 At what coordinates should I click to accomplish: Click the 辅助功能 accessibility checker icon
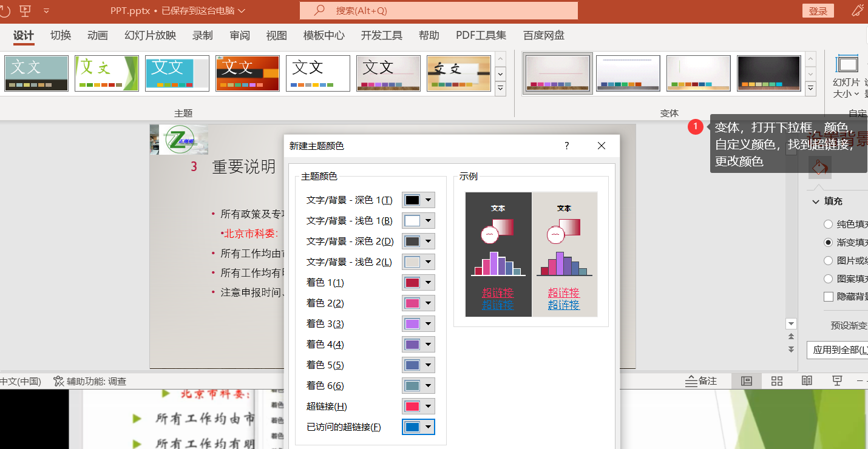(59, 381)
